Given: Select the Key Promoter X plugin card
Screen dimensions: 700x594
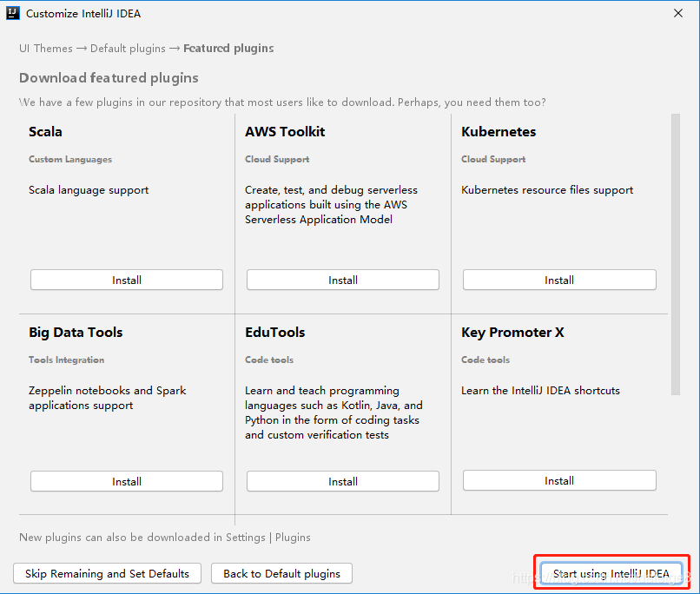Looking at the screenshot, I should coord(558,408).
